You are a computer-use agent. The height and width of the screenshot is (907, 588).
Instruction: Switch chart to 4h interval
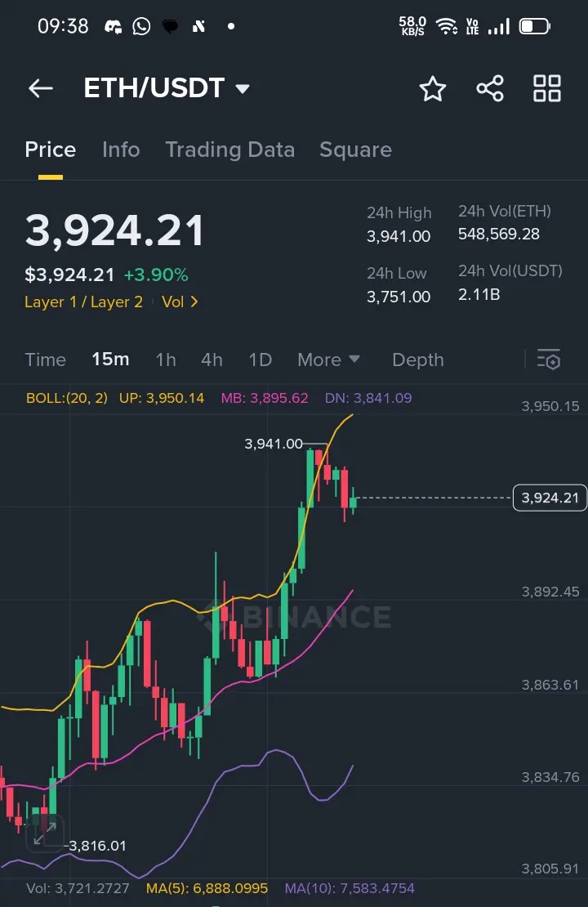pyautogui.click(x=212, y=360)
